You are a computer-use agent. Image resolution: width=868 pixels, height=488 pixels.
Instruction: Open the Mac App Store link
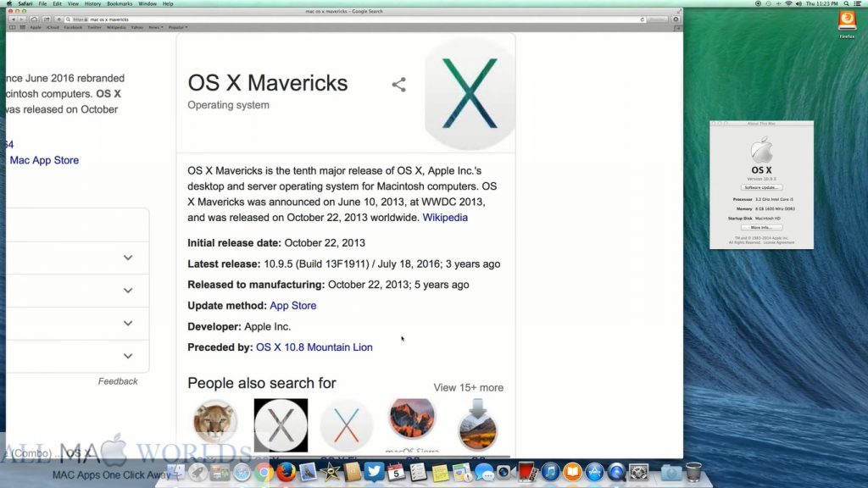pos(44,160)
